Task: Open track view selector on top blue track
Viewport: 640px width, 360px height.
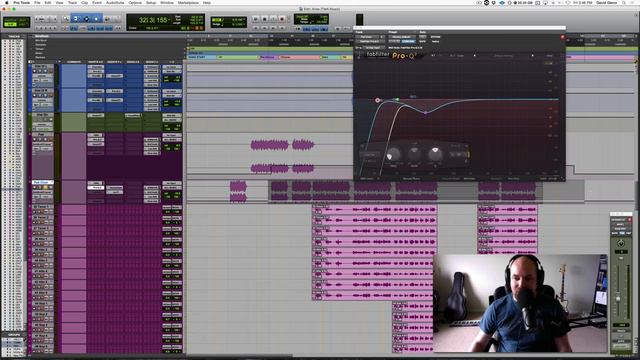Action: pos(42,76)
